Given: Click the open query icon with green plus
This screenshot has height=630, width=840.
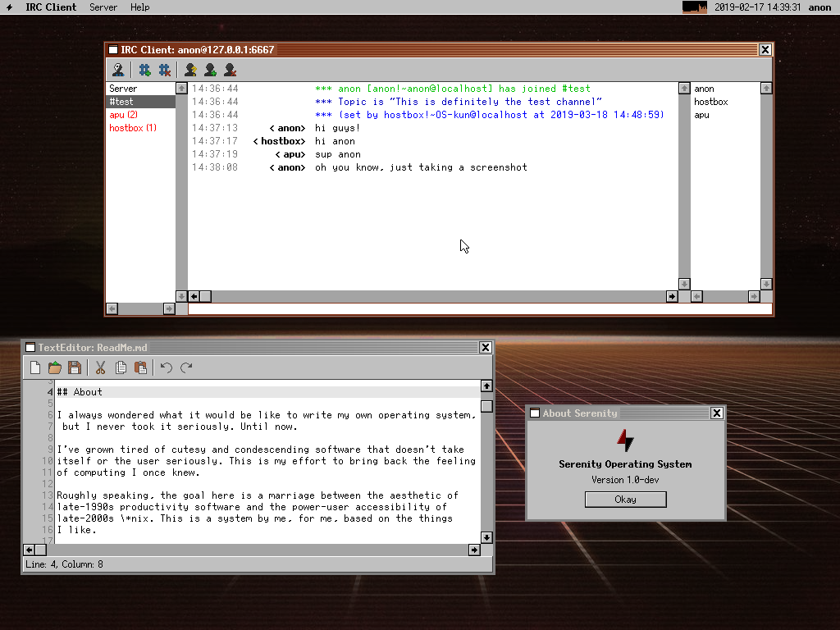Looking at the screenshot, I should [210, 71].
